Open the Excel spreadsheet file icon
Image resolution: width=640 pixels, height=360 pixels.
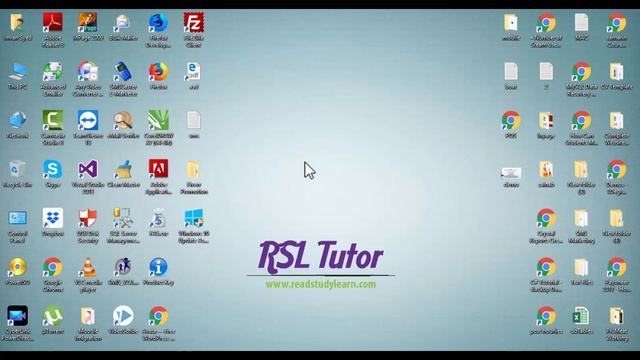click(x=581, y=316)
